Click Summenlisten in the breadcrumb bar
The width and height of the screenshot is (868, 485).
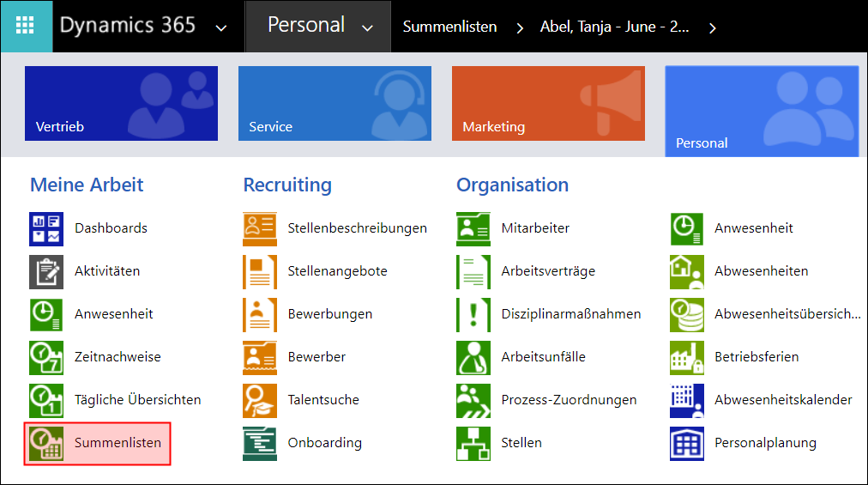click(x=449, y=27)
